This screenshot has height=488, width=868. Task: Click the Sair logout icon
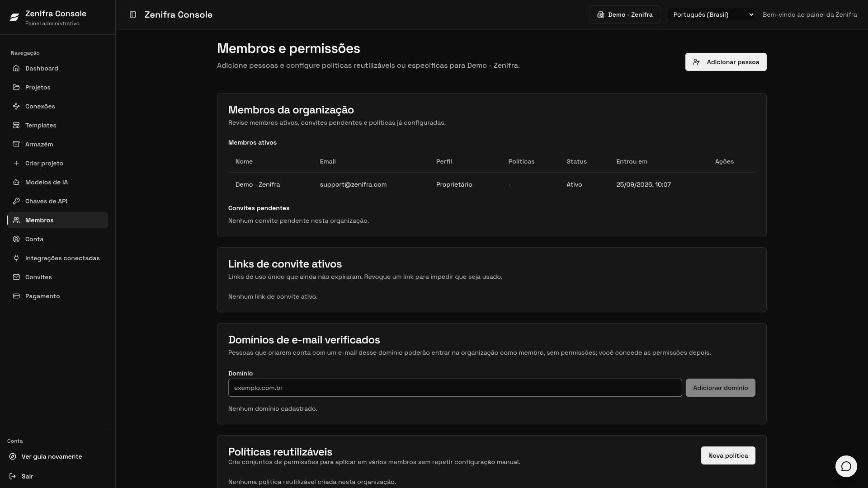pos(13,476)
